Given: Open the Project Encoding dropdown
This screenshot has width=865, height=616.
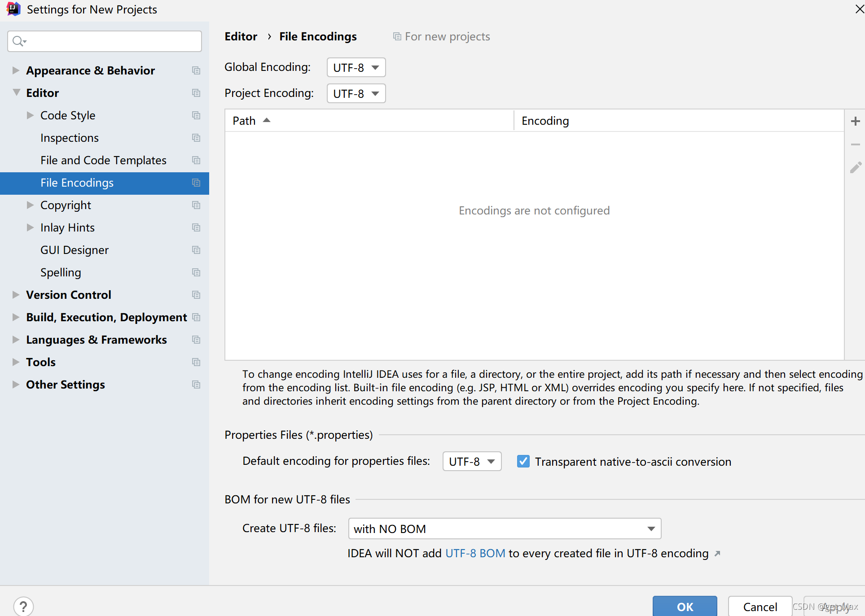Looking at the screenshot, I should pyautogui.click(x=356, y=94).
